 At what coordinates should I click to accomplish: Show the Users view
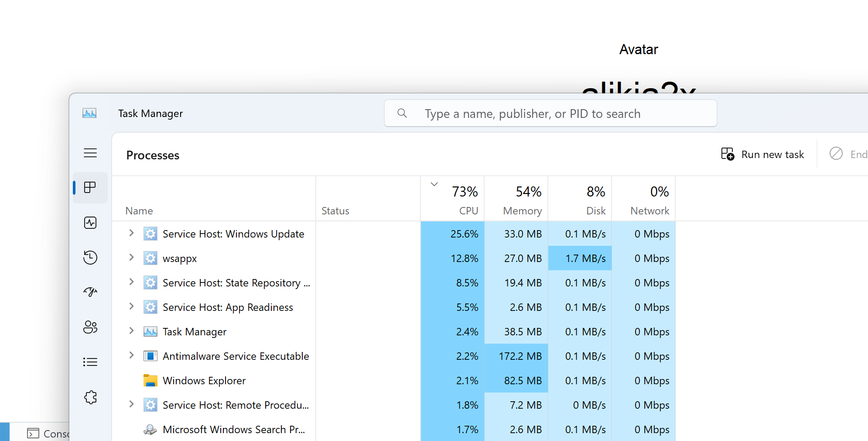pos(90,327)
